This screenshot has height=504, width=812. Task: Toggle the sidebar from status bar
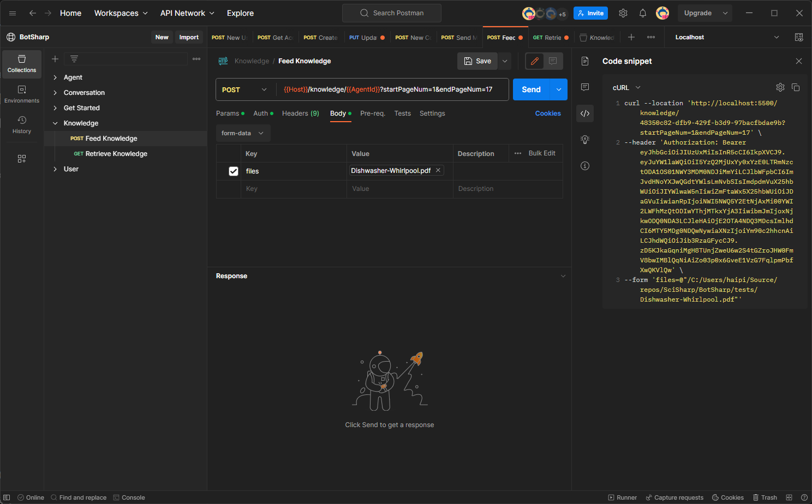pyautogui.click(x=7, y=497)
